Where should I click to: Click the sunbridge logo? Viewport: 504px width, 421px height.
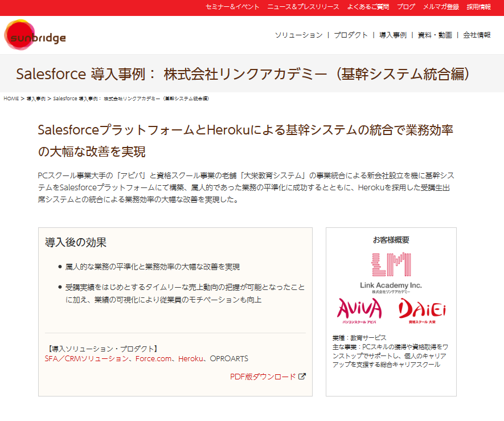pos(35,35)
